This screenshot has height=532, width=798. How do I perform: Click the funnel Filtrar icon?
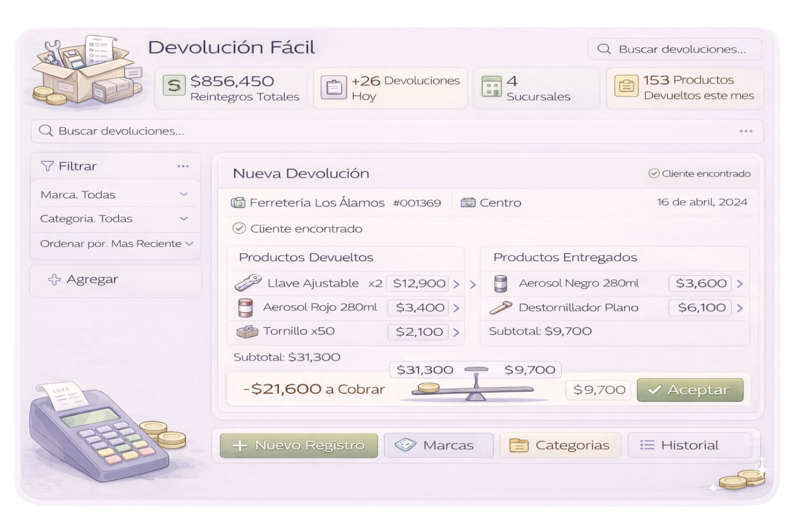tap(47, 166)
